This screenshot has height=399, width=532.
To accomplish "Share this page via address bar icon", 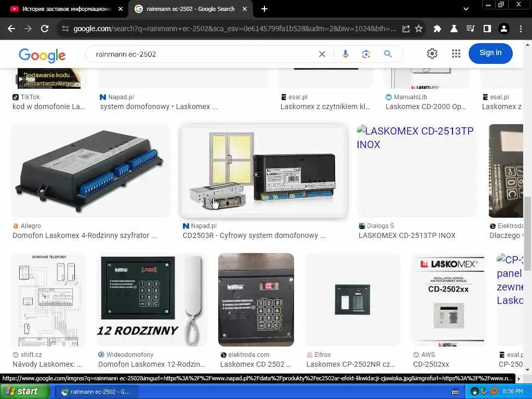I will (x=406, y=29).
